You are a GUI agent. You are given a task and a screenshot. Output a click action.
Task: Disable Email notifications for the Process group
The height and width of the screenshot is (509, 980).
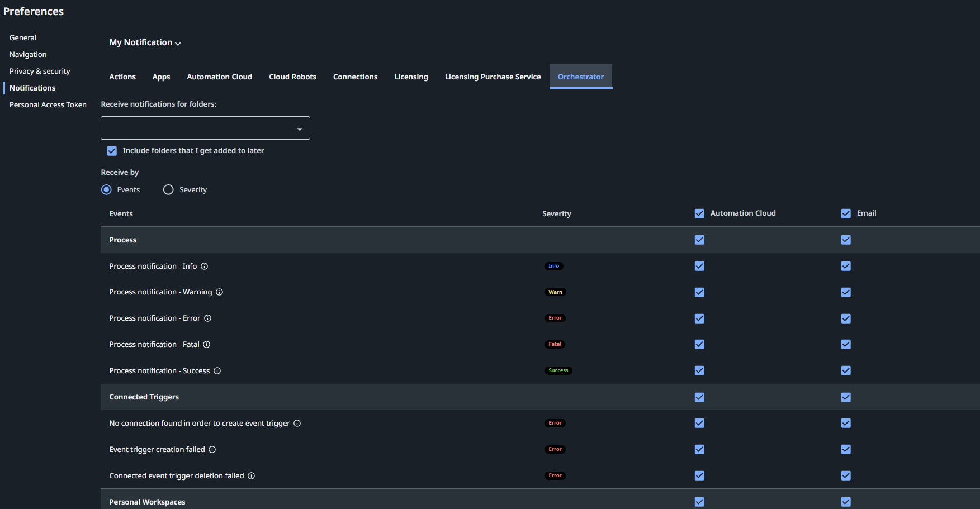(x=845, y=240)
